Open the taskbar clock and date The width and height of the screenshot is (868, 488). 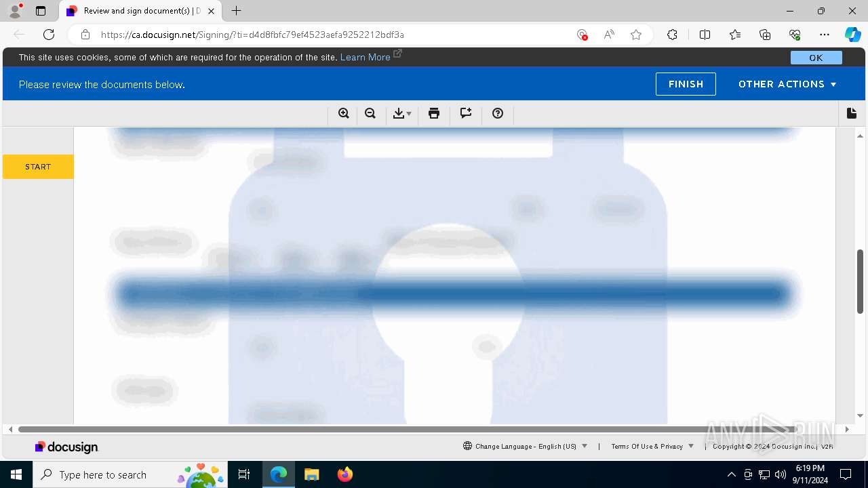tap(810, 474)
